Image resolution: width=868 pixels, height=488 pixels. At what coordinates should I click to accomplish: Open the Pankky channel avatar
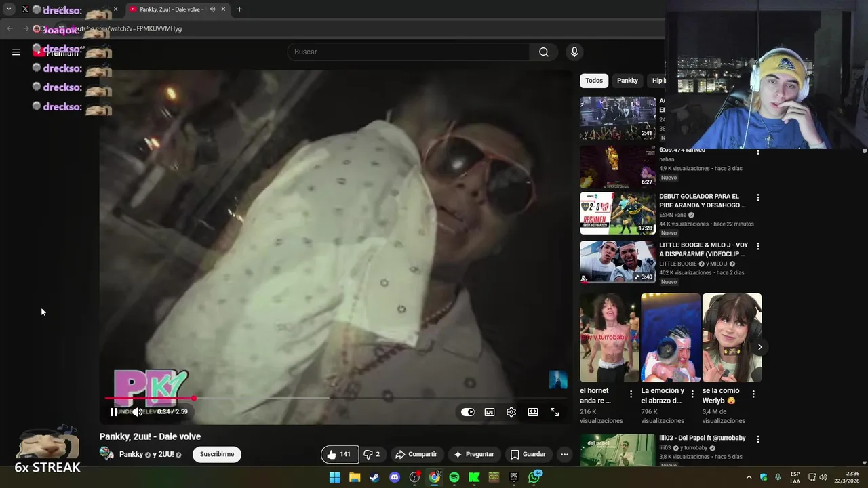(106, 453)
